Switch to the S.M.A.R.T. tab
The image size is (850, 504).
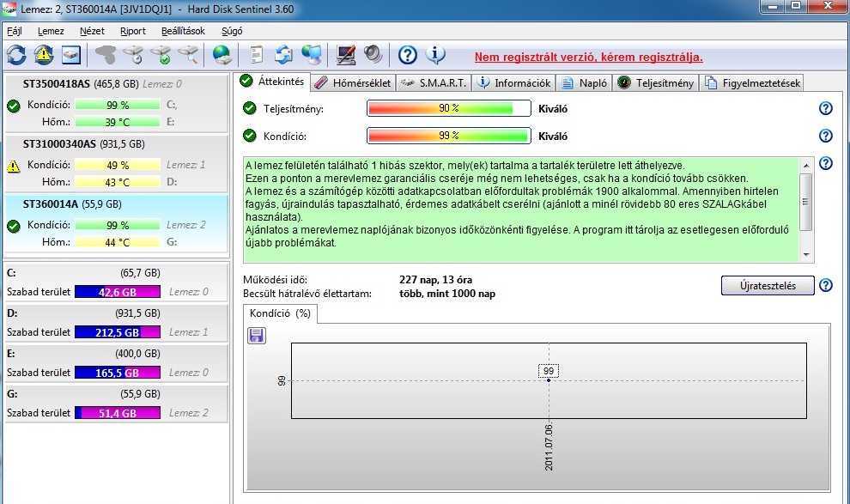click(x=434, y=83)
